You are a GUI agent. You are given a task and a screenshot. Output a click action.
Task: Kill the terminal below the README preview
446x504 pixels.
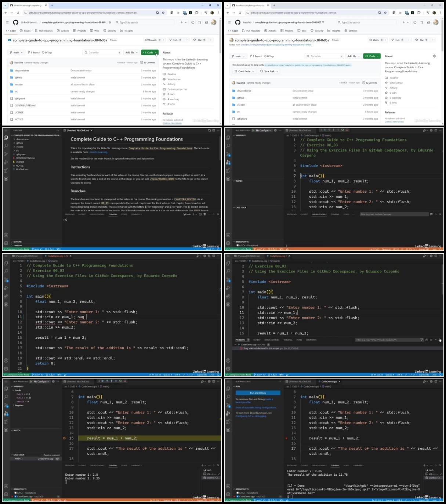[x=204, y=214]
